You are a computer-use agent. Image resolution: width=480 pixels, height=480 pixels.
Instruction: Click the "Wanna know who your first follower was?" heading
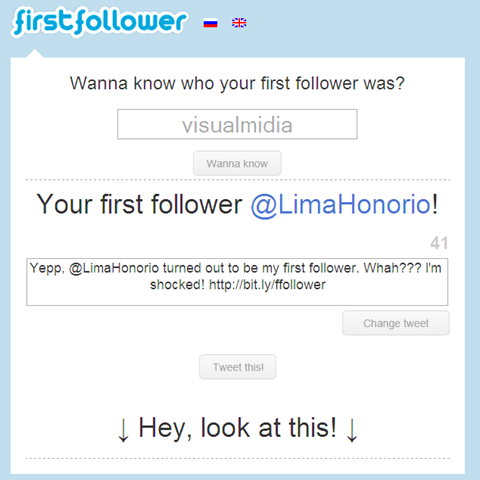pyautogui.click(x=237, y=83)
